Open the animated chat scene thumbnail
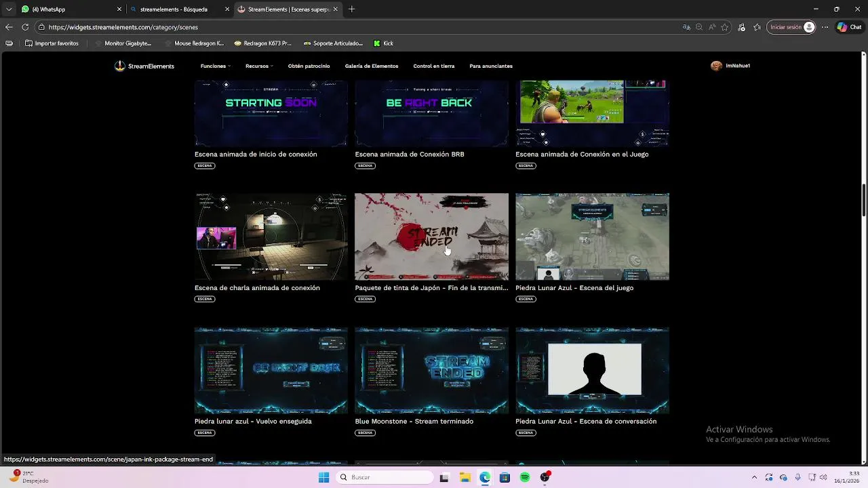Screen dimensions: 868x488 tap(271, 237)
